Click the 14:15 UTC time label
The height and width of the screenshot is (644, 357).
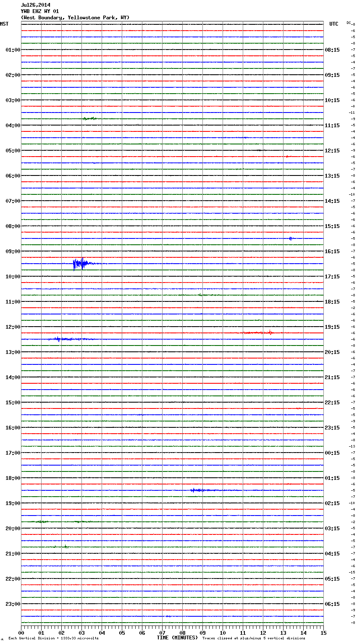click(332, 201)
